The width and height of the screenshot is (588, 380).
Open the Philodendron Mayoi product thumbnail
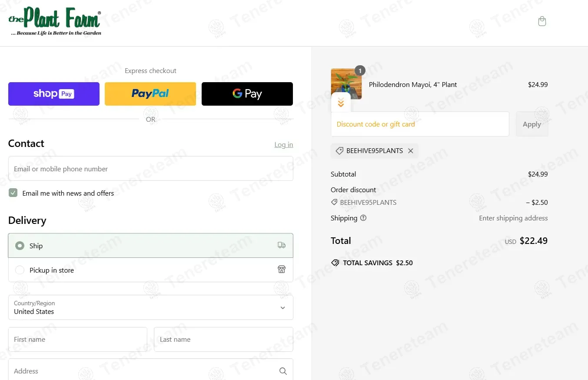point(346,83)
